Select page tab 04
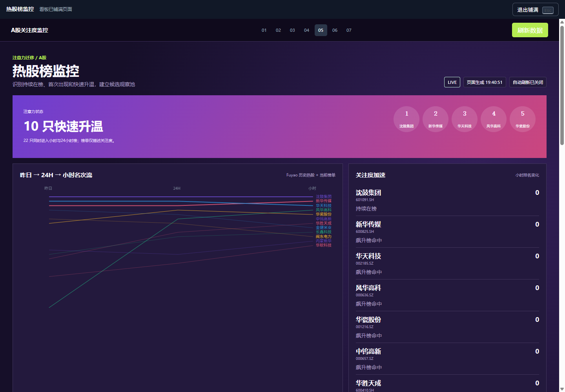The width and height of the screenshot is (565, 392). coord(306,30)
